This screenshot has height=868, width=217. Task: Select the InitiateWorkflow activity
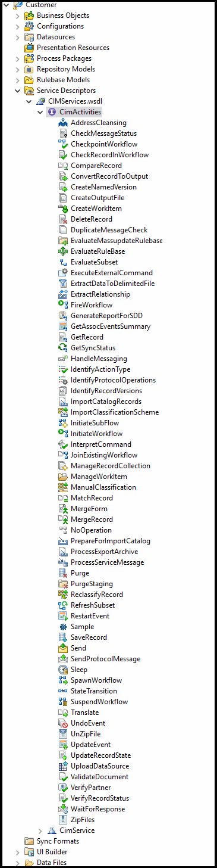(96, 434)
